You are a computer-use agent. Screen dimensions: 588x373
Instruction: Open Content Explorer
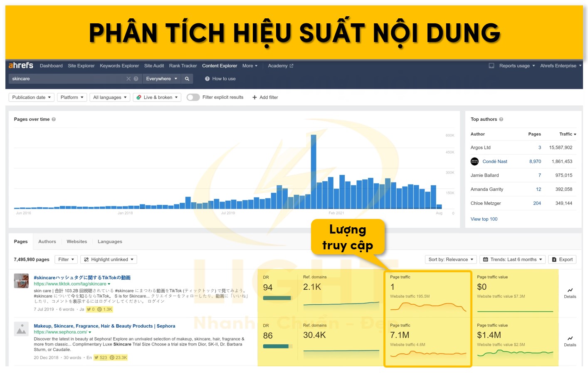click(x=220, y=66)
